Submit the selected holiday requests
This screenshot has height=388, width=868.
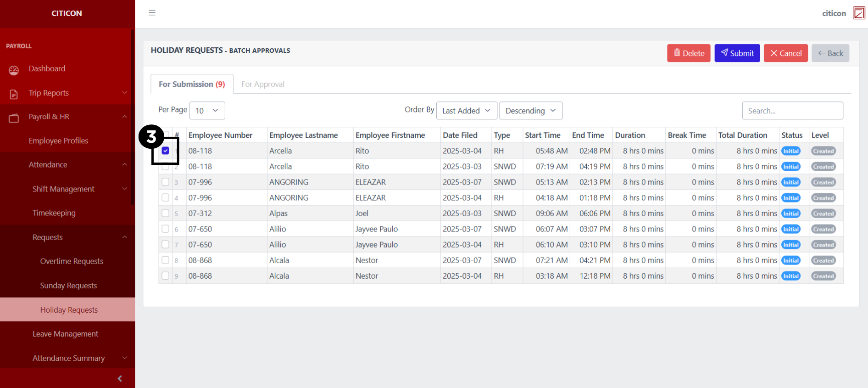point(737,53)
